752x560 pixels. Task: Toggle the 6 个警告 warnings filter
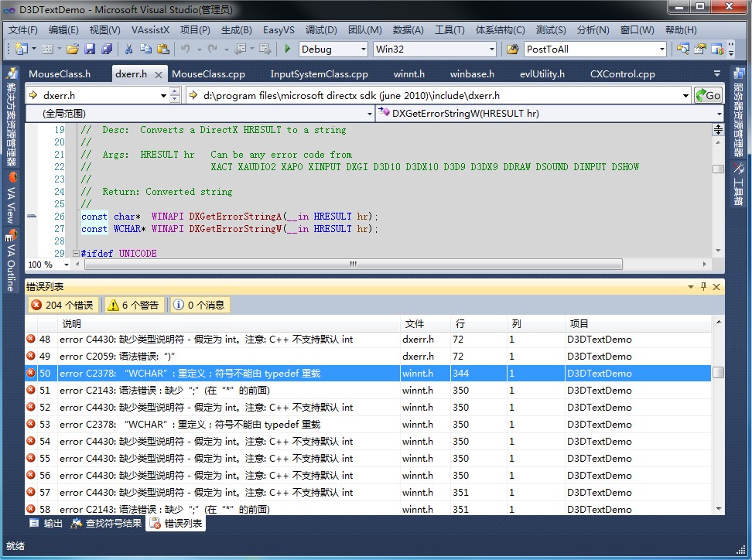coord(135,305)
